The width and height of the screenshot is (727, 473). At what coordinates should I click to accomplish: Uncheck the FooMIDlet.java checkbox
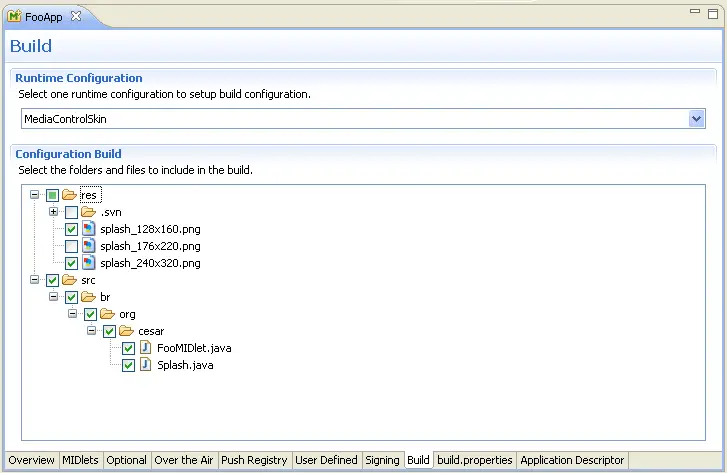[128, 348]
